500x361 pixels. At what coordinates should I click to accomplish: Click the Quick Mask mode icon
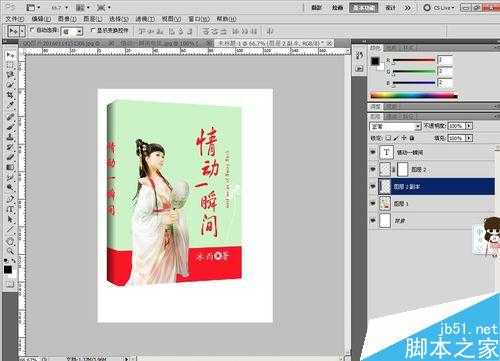click(x=10, y=284)
